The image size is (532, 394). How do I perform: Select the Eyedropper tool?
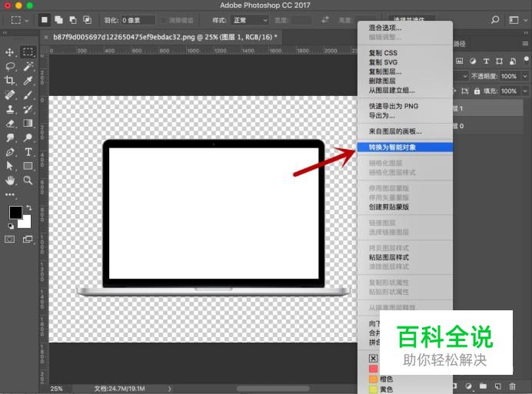click(x=28, y=81)
